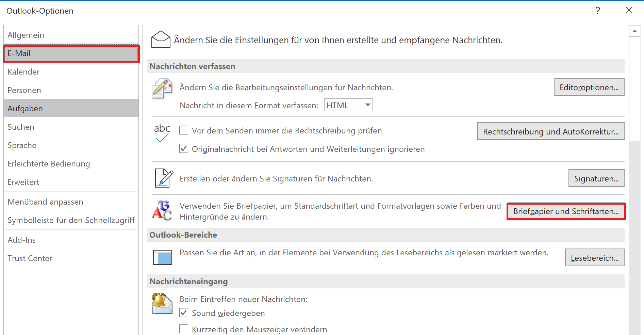Click the abc spell check icon

point(162,133)
